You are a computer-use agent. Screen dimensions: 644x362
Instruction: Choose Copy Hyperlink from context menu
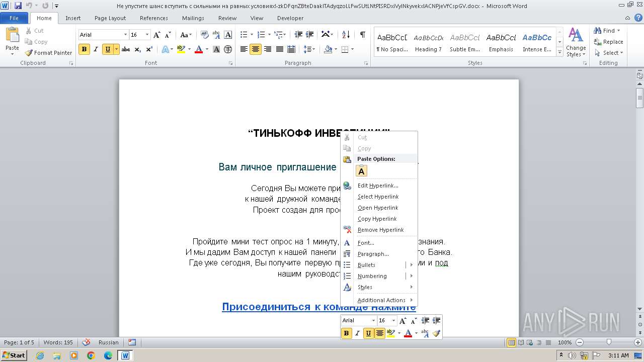pyautogui.click(x=379, y=219)
